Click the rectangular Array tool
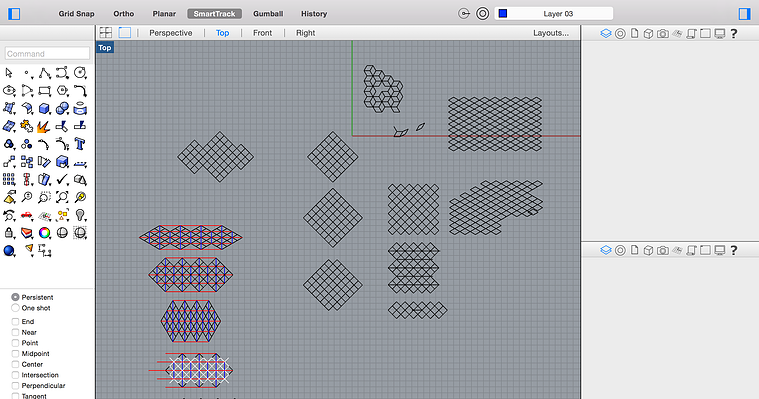The width and height of the screenshot is (759, 399). 9,180
